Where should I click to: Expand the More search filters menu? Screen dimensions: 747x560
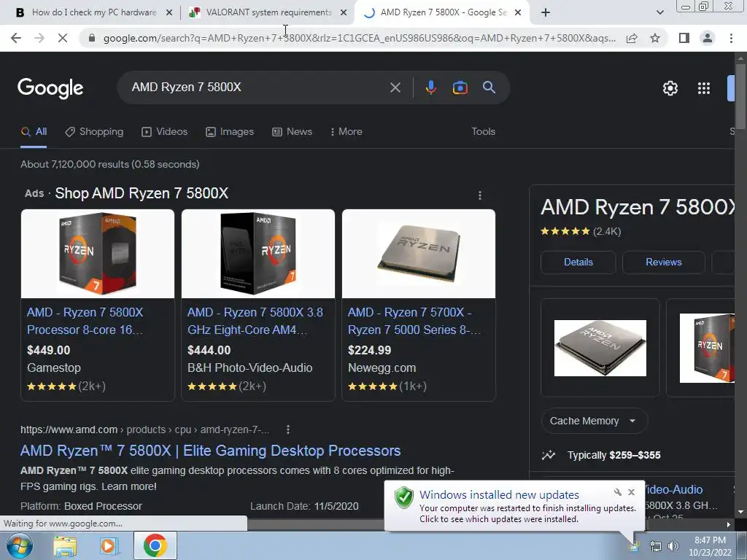[347, 132]
